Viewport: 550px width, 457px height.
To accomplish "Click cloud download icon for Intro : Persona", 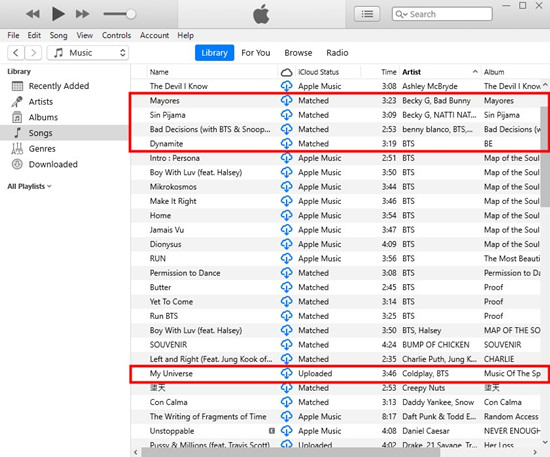I will click(287, 158).
